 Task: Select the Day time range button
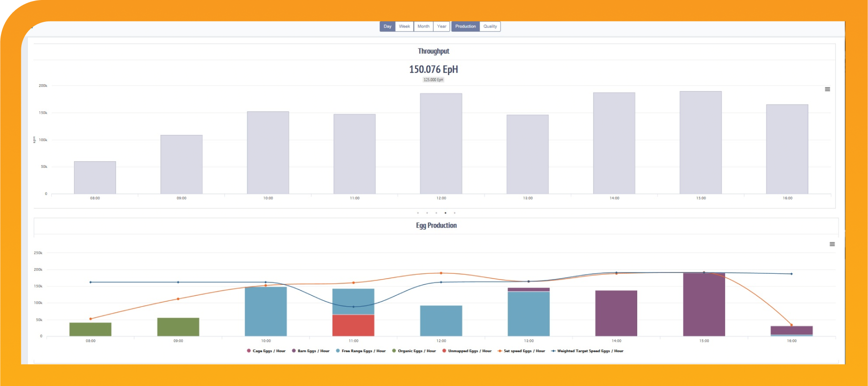[387, 27]
